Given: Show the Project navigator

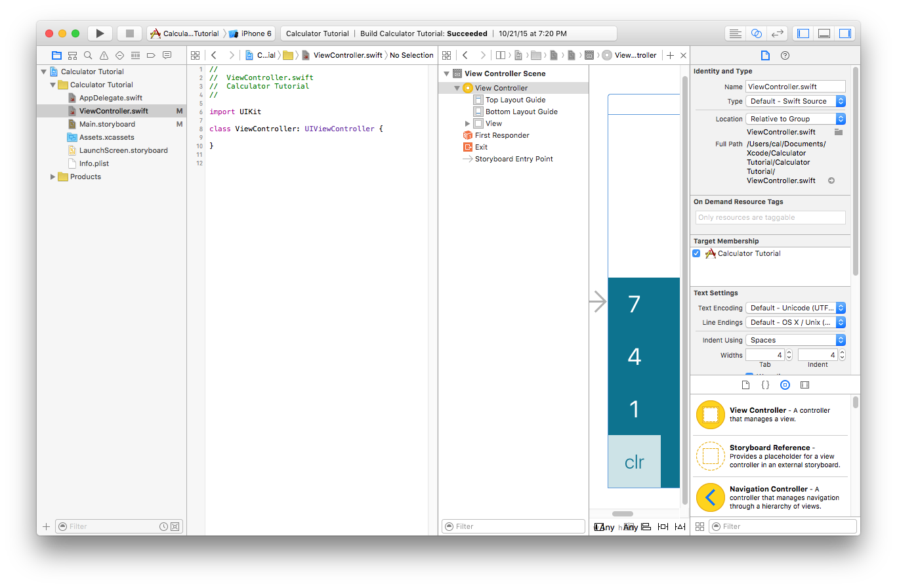Looking at the screenshot, I should [x=56, y=55].
